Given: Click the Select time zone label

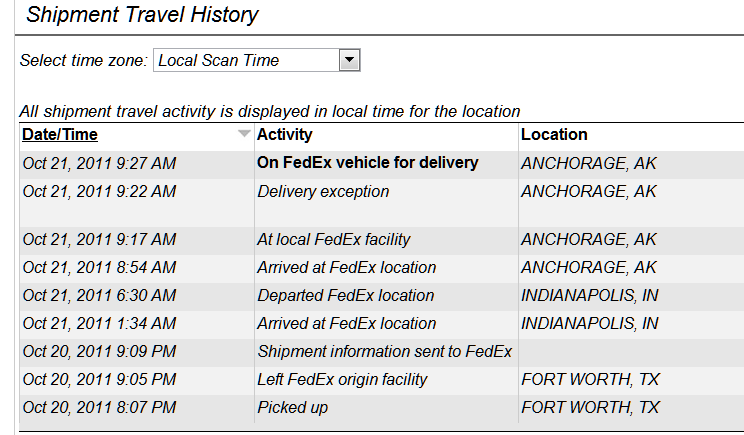Looking at the screenshot, I should point(84,61).
